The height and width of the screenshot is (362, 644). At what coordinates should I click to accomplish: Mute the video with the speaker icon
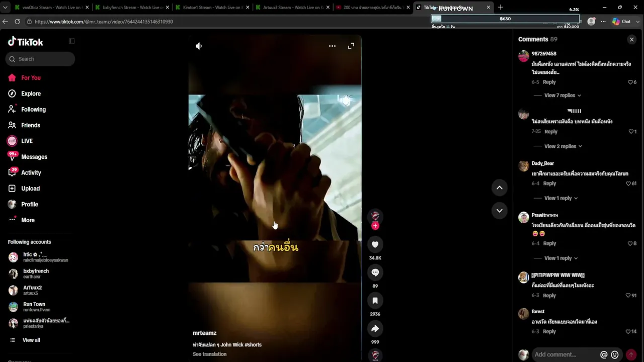click(x=199, y=46)
